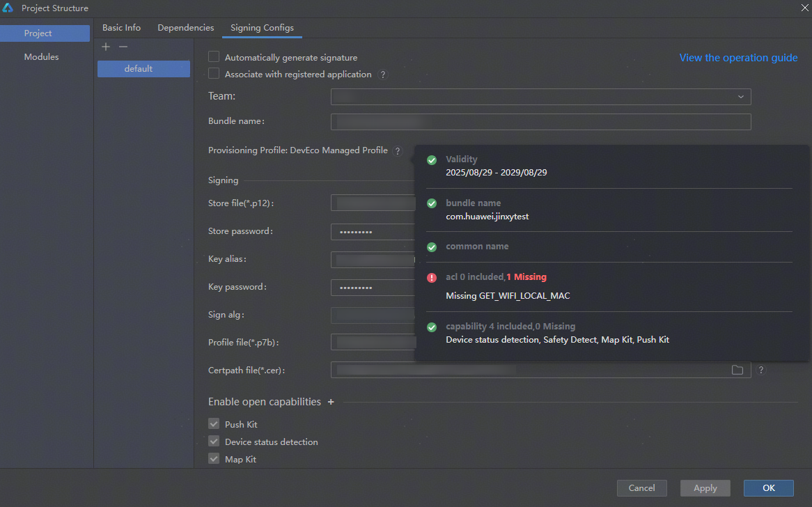Viewport: 812px width, 507px height.
Task: Click help icon beside Certpath file field
Action: (x=761, y=370)
